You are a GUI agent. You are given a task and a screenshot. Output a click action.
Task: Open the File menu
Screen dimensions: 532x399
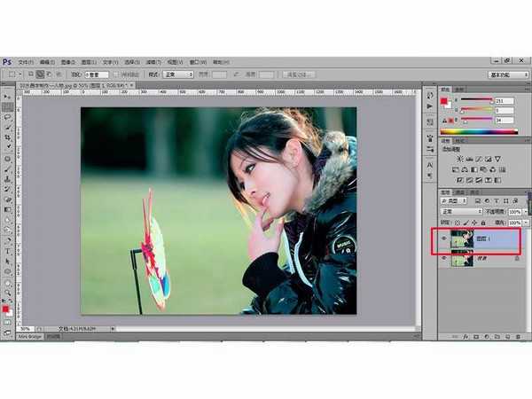(x=26, y=62)
